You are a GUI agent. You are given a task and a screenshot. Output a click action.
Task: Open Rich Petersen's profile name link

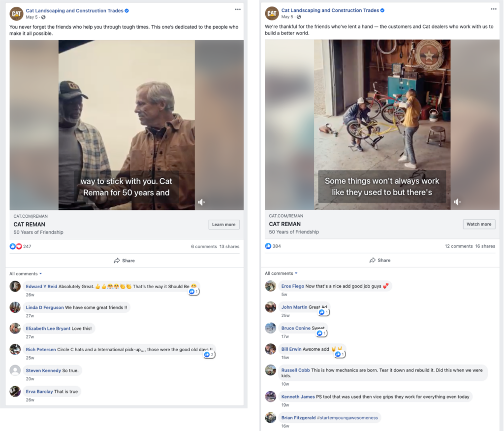41,350
